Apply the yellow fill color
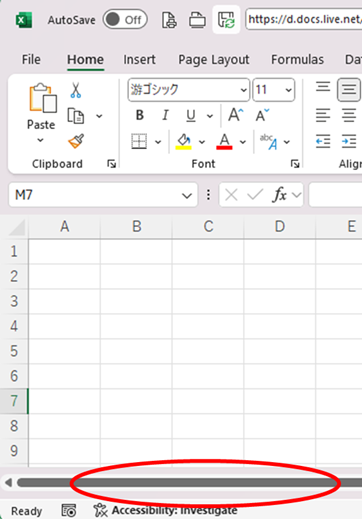The image size is (362, 519). [183, 142]
